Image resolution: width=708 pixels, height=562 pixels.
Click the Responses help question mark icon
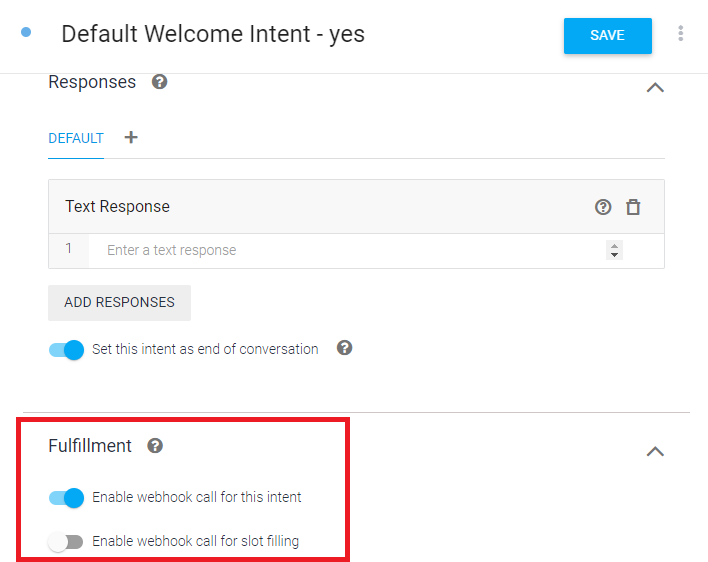(159, 82)
